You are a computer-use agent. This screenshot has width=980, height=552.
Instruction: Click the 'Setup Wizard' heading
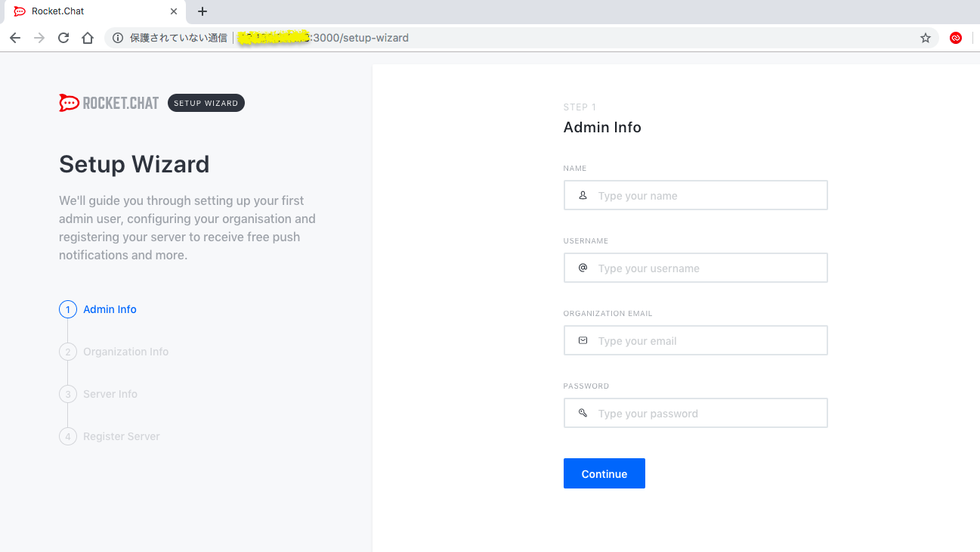point(134,164)
